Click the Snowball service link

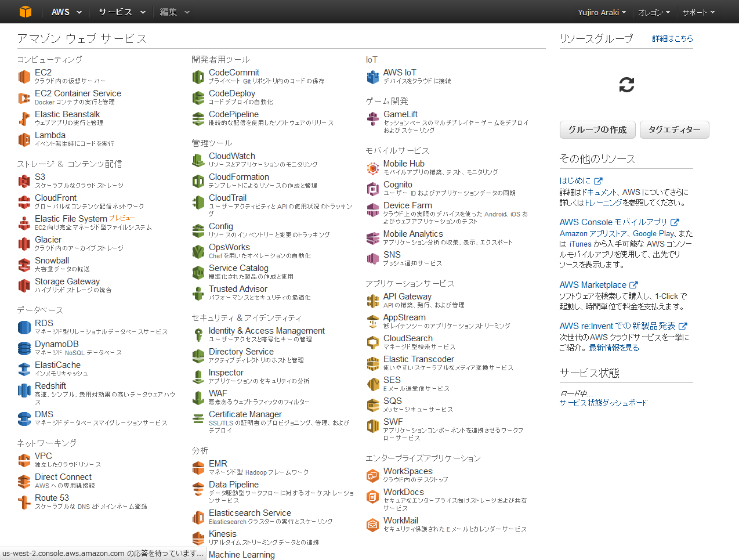52,261
